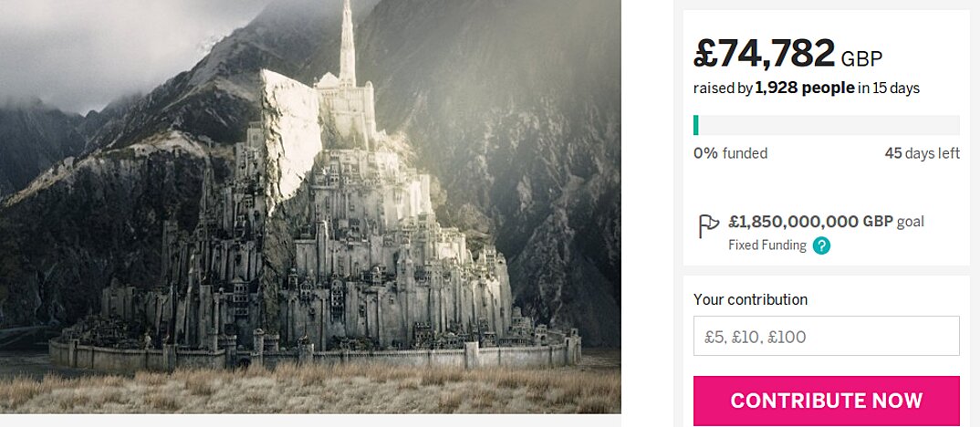Click the in 15 days text

pos(888,89)
